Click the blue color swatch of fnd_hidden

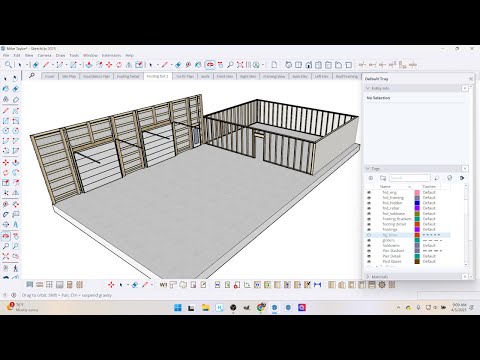click(417, 203)
